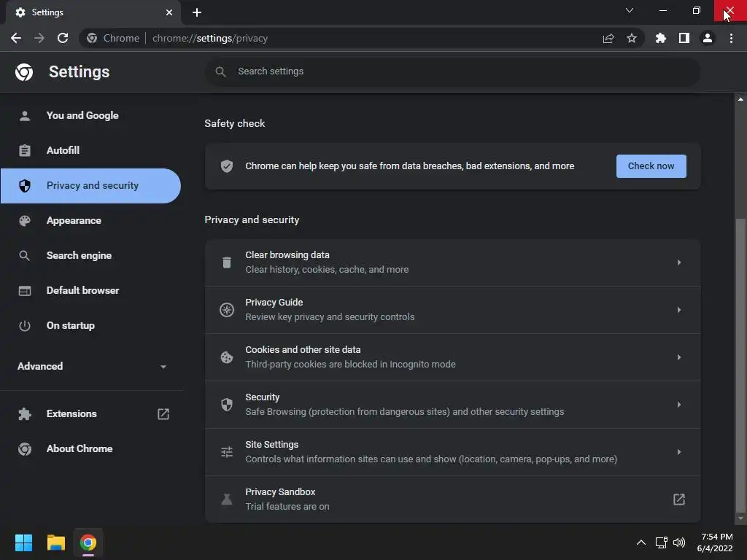747x560 pixels.
Task: Click 'Trial features are on' text
Action: (287, 507)
